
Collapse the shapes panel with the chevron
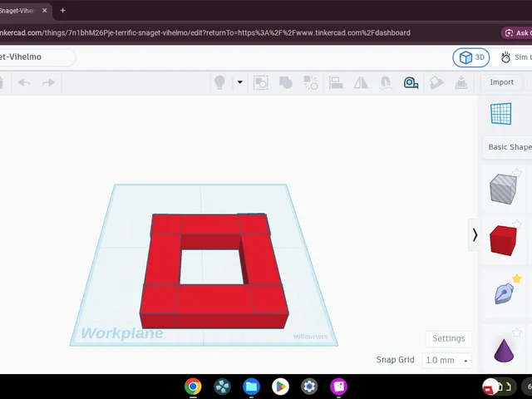[475, 234]
